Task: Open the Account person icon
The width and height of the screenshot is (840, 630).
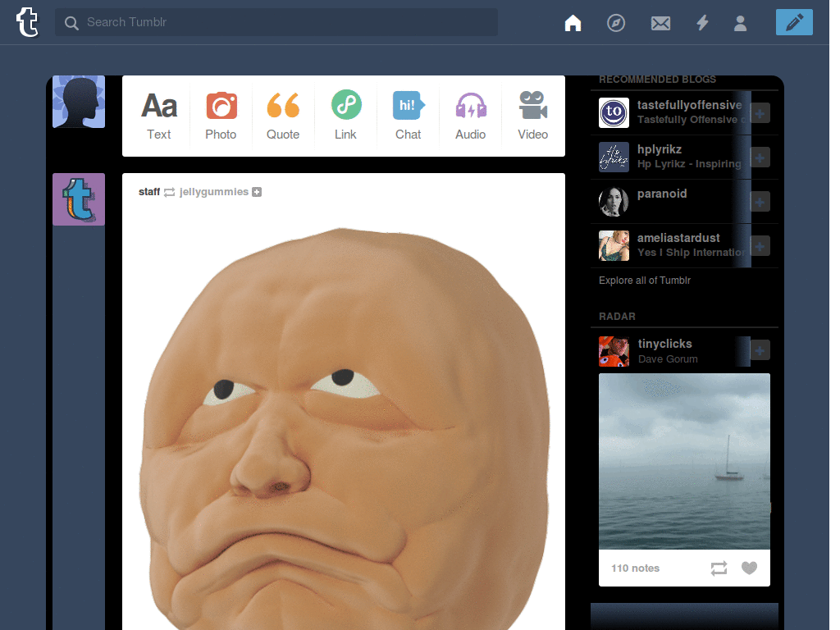Action: 741,23
